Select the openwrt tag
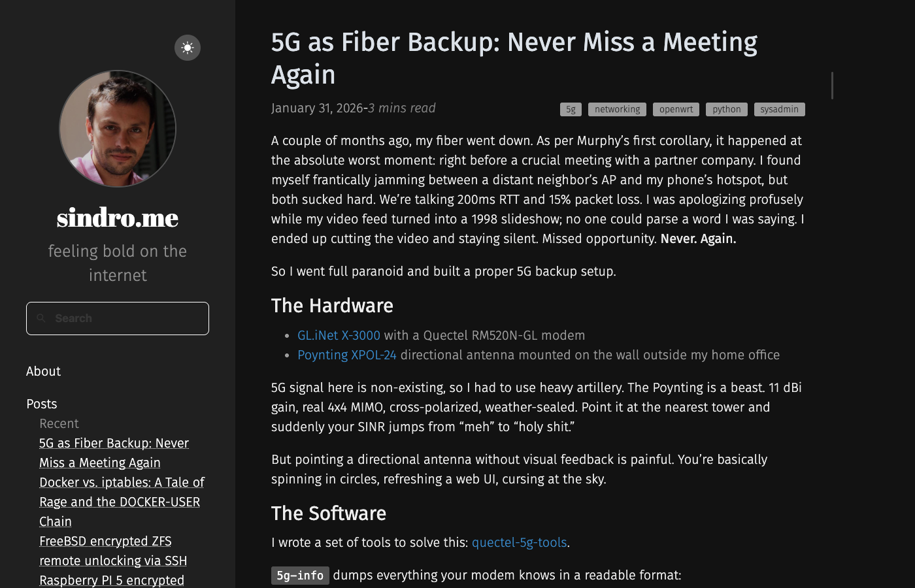The height and width of the screenshot is (588, 915). click(676, 110)
